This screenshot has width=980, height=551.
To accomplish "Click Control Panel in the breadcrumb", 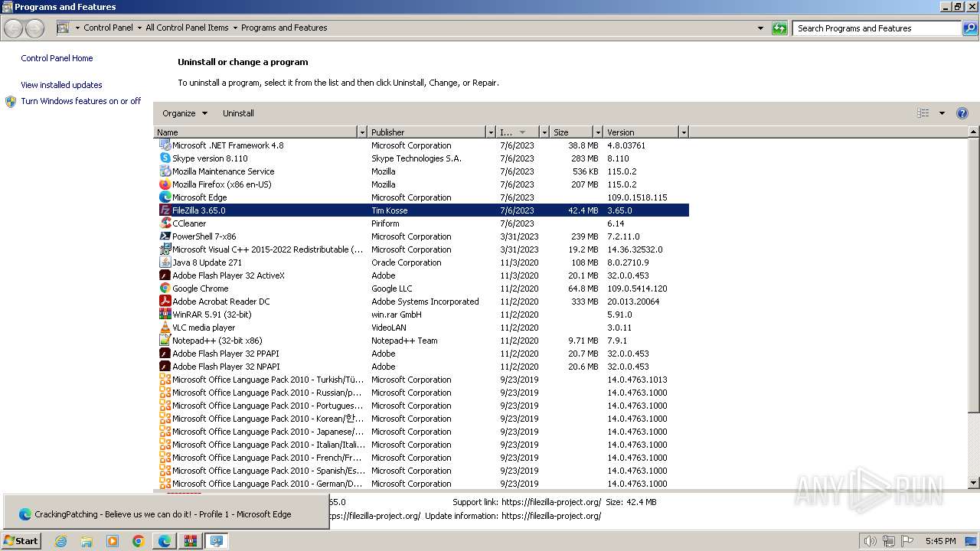I will 108,28.
